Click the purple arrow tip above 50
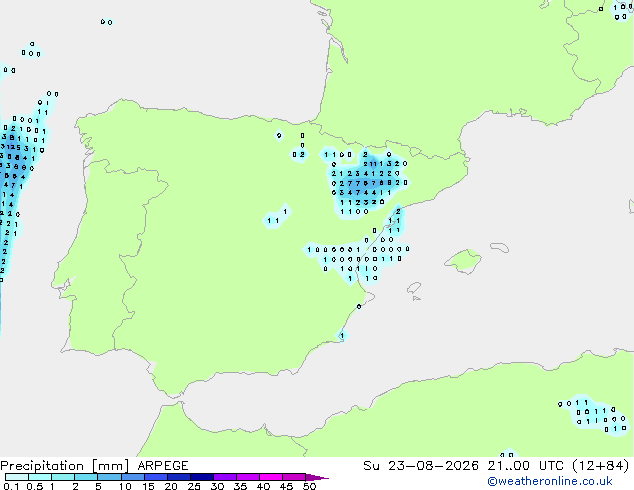634x490 pixels. (x=317, y=477)
